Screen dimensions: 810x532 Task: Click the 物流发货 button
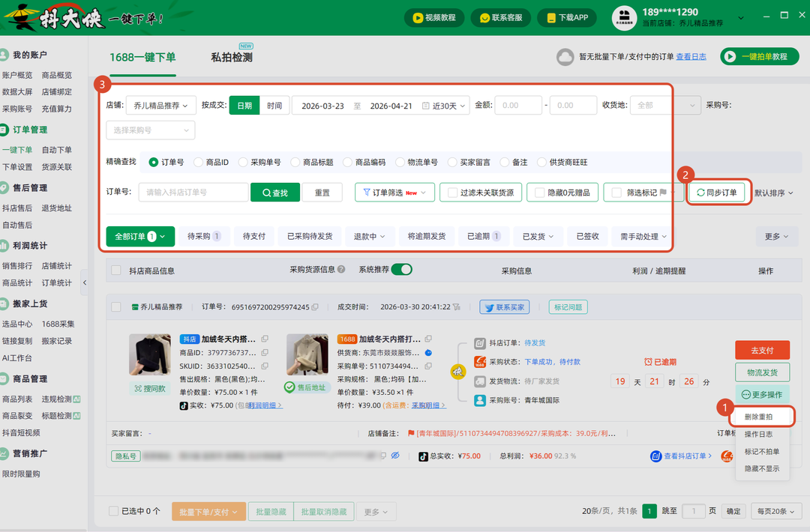(x=762, y=372)
